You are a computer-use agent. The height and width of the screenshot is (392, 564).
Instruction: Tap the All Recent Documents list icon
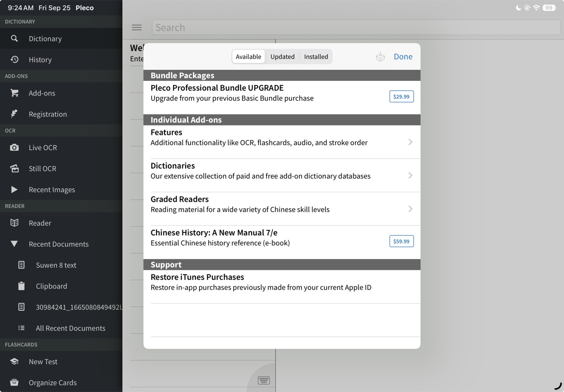tap(21, 328)
